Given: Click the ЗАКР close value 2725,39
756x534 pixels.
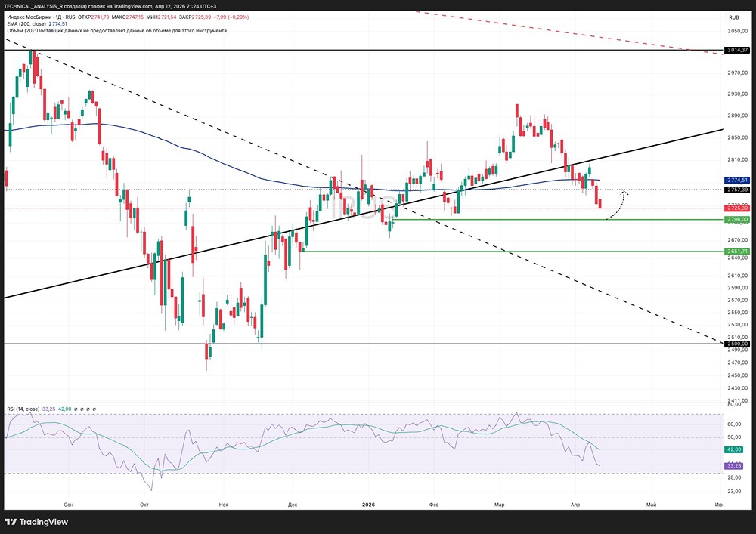Looking at the screenshot, I should [202, 17].
